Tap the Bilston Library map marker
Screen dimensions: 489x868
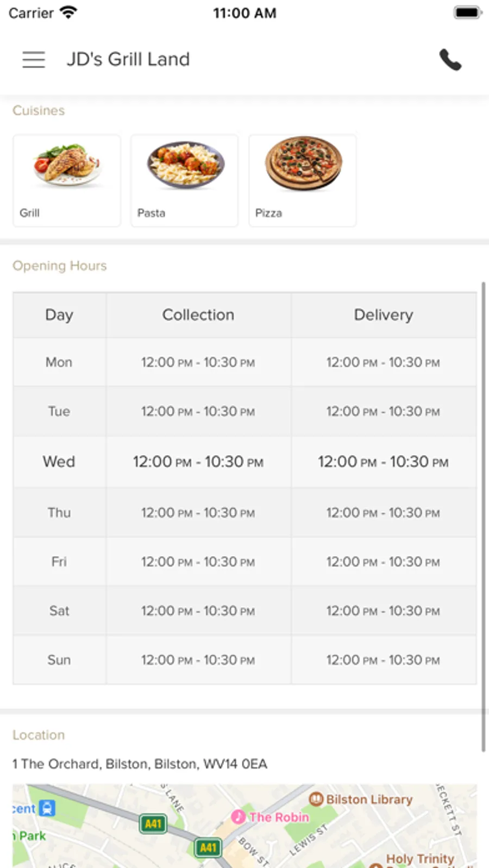[x=316, y=799]
